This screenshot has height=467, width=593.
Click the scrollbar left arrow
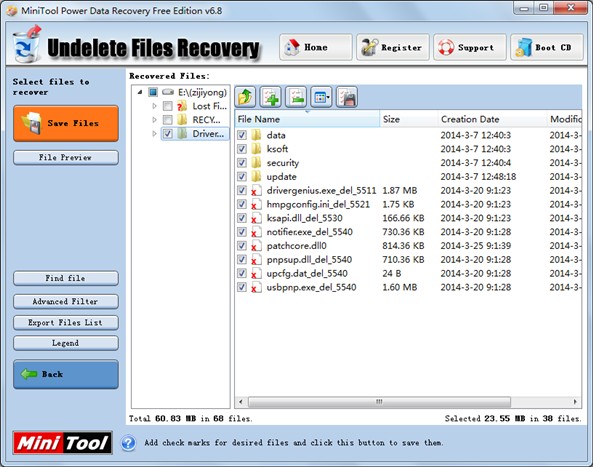241,402
